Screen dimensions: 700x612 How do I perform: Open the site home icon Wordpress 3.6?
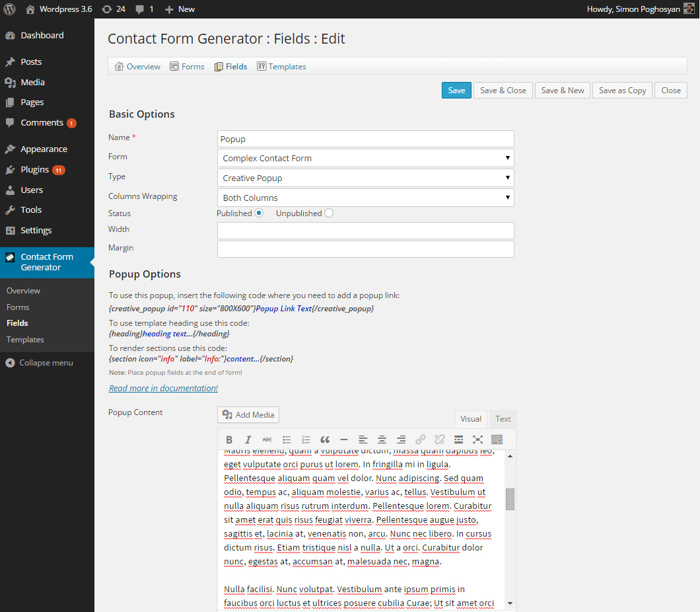pyautogui.click(x=59, y=9)
